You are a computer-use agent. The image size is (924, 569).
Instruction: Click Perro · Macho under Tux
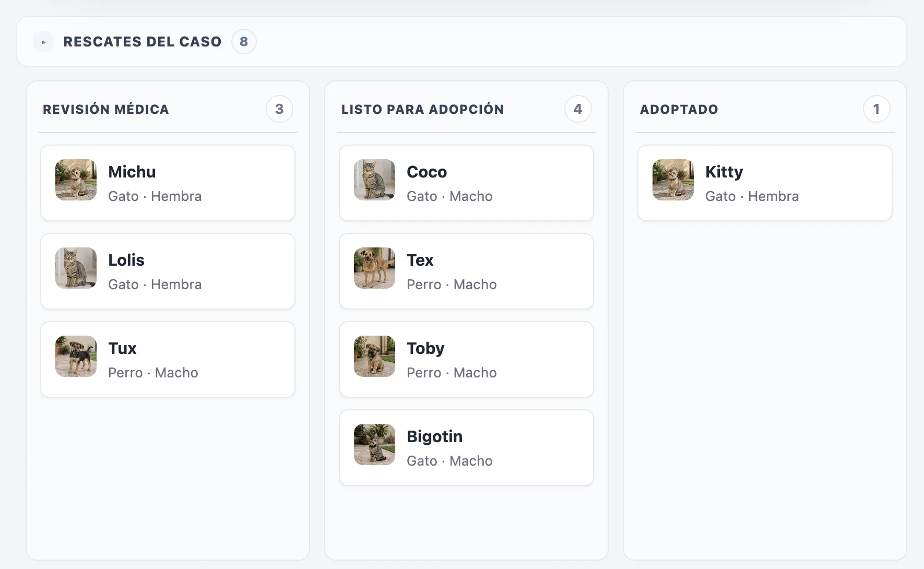point(153,373)
